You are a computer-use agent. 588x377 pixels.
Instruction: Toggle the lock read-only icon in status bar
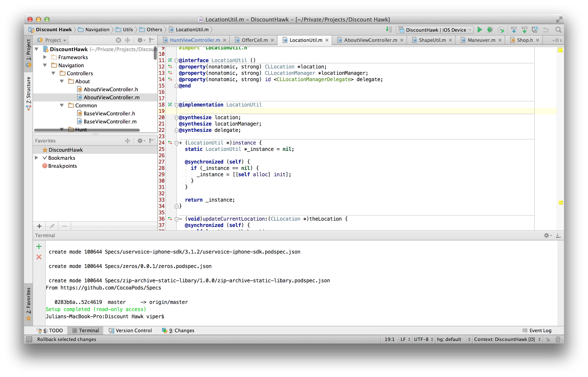coord(548,340)
